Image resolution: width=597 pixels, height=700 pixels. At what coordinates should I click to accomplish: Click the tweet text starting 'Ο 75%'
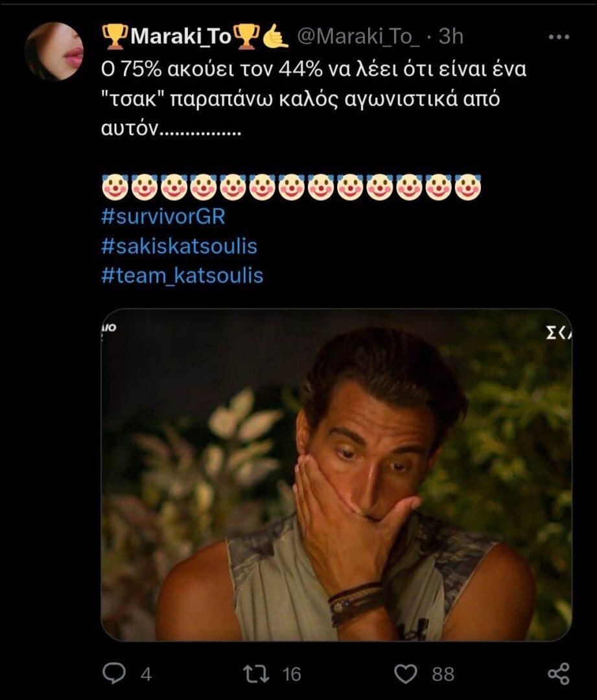point(314,99)
